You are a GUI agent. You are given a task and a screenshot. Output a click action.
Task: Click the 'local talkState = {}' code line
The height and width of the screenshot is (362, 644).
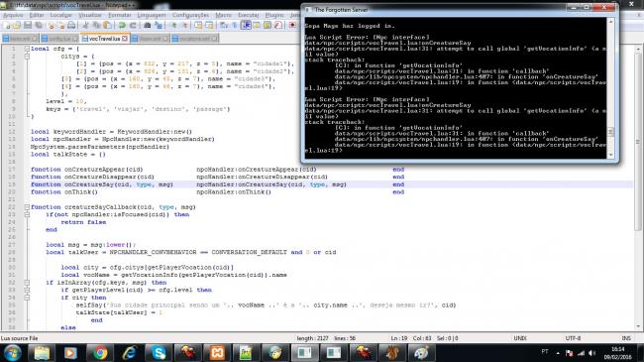click(x=68, y=155)
